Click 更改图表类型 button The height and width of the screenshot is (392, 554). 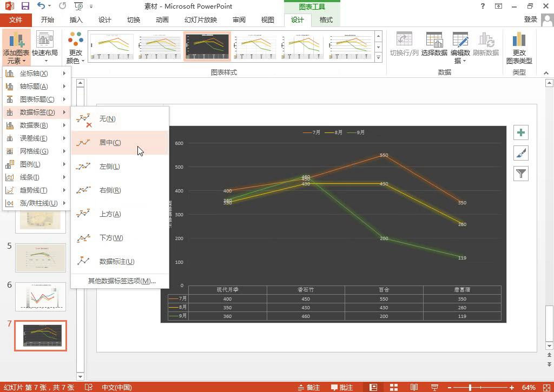pyautogui.click(x=519, y=48)
